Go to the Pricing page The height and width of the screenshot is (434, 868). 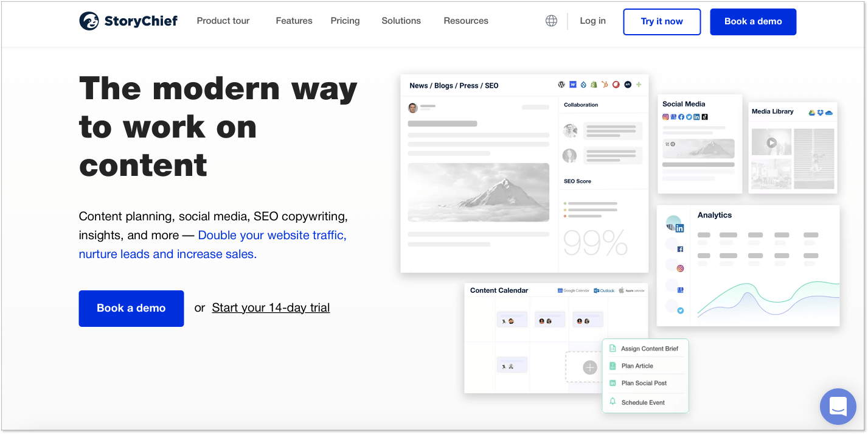345,21
